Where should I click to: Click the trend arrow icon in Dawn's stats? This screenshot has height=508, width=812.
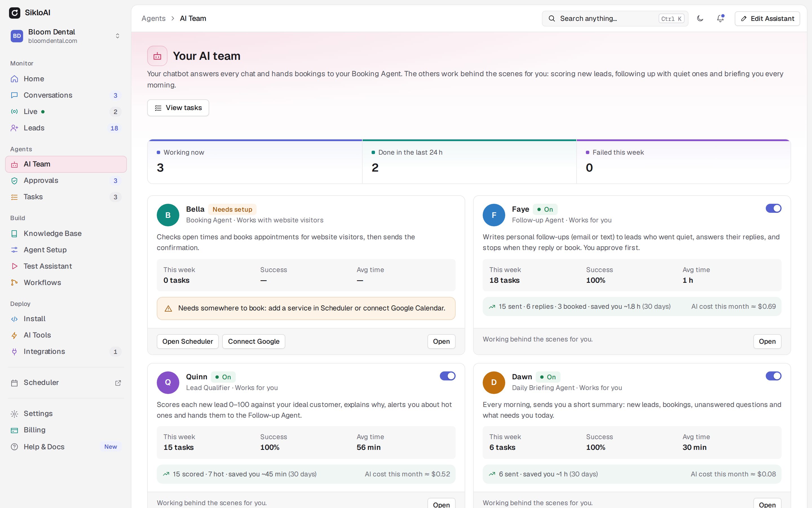pos(492,474)
